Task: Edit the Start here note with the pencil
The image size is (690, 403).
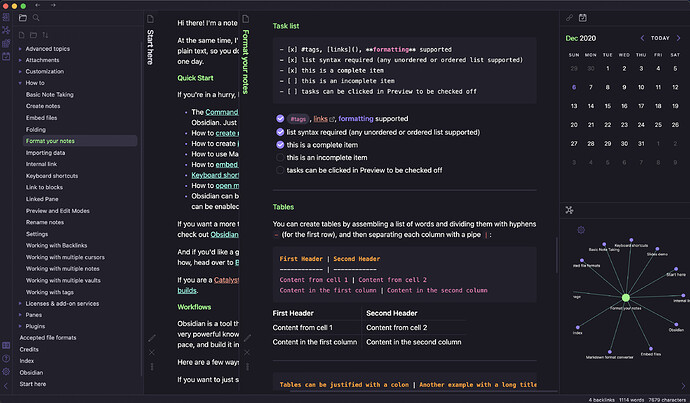Action: click(x=152, y=338)
